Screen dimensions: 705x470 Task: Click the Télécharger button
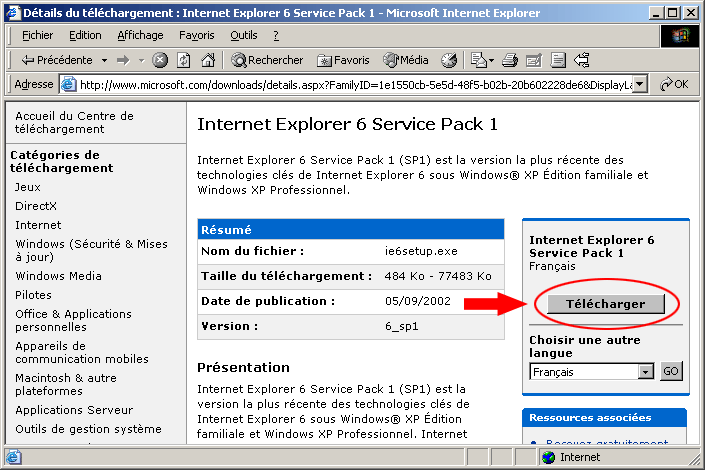[x=606, y=304]
